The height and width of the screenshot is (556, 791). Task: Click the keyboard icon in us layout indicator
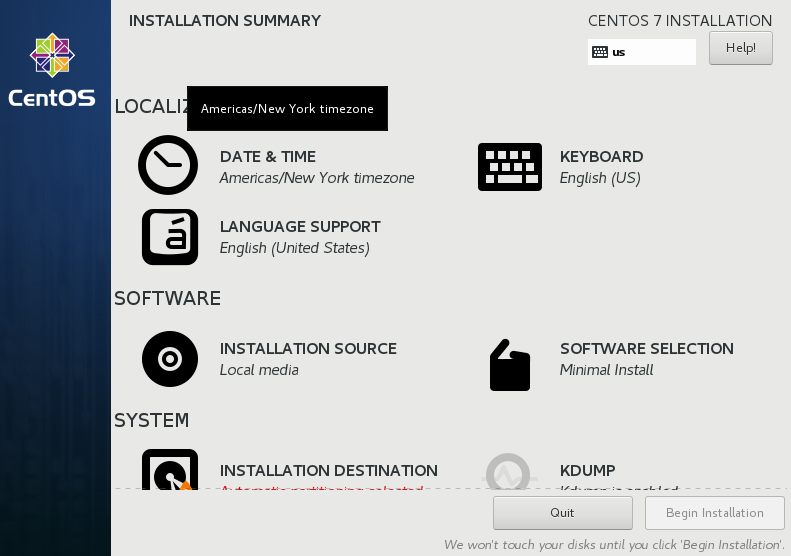pyautogui.click(x=600, y=52)
